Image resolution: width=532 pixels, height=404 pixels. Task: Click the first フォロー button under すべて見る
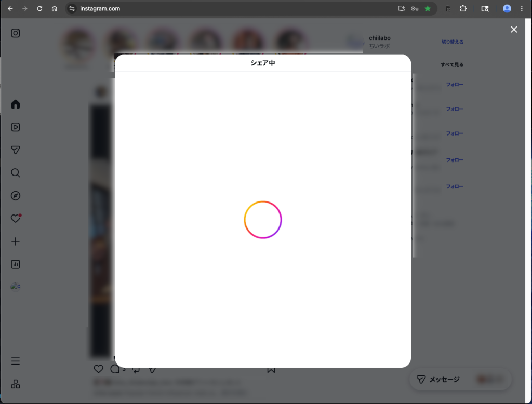click(x=455, y=84)
